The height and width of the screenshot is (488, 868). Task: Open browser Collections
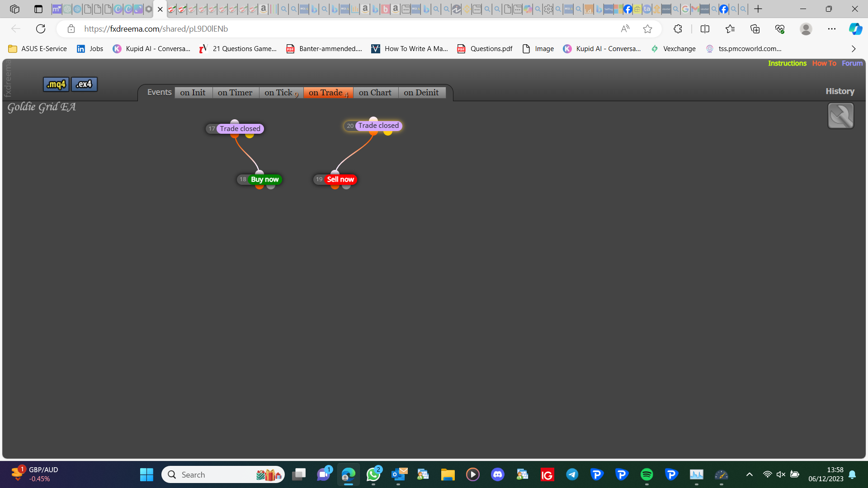755,29
